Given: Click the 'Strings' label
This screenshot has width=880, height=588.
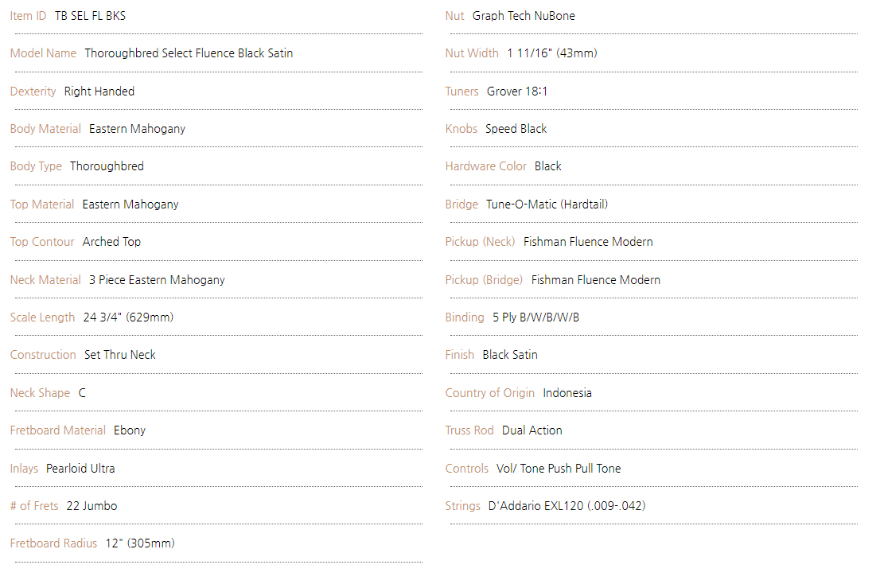Looking at the screenshot, I should click(x=463, y=506).
